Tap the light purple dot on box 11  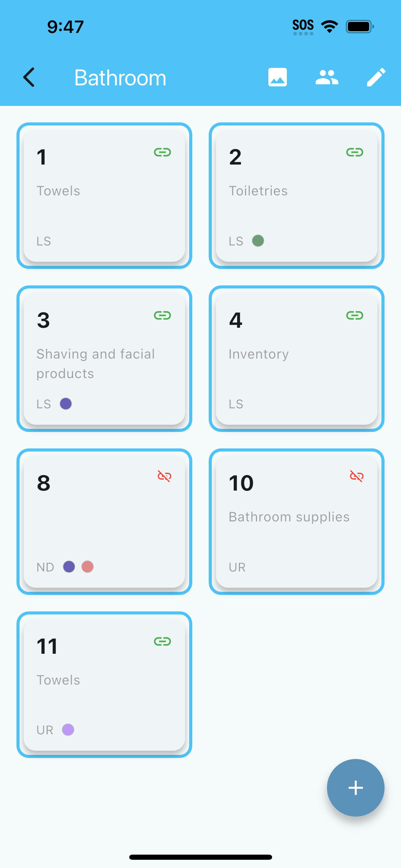coord(68,730)
